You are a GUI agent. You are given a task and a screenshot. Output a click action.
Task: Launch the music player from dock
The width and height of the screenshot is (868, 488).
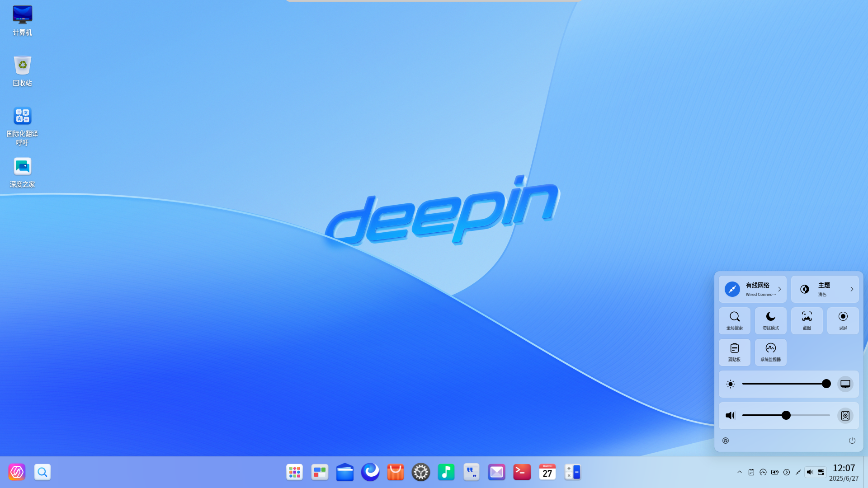coord(446,472)
